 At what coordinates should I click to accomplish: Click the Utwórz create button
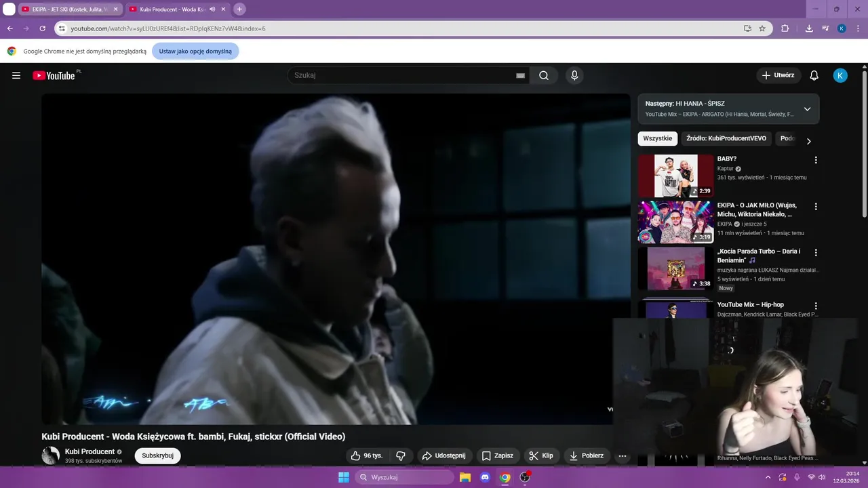[x=778, y=75]
